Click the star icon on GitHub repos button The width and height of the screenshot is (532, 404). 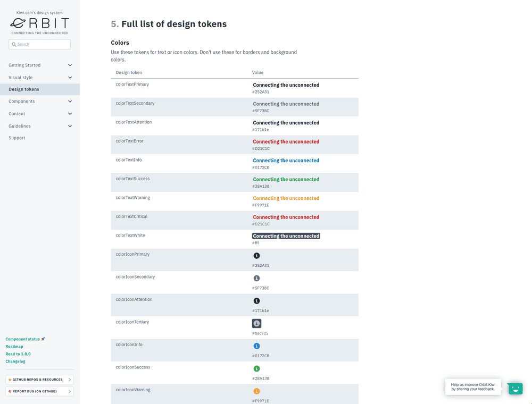pyautogui.click(x=9, y=380)
